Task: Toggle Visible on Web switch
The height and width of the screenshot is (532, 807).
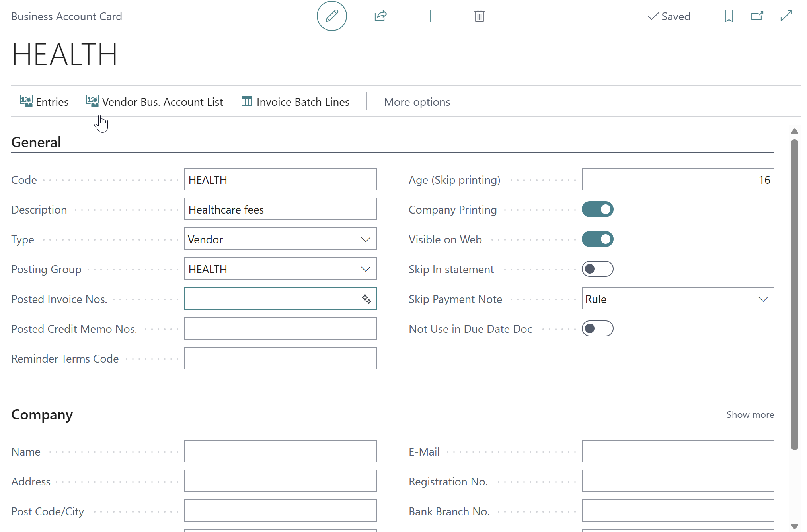Action: click(x=598, y=239)
